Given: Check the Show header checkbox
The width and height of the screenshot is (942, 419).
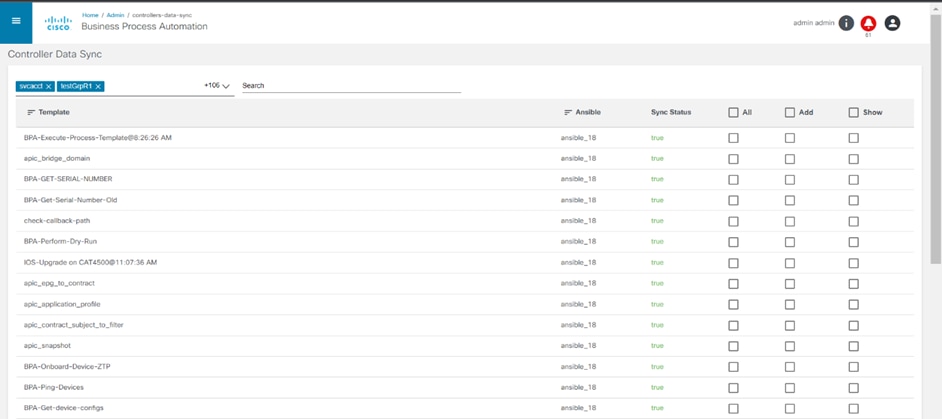Looking at the screenshot, I should pyautogui.click(x=853, y=113).
